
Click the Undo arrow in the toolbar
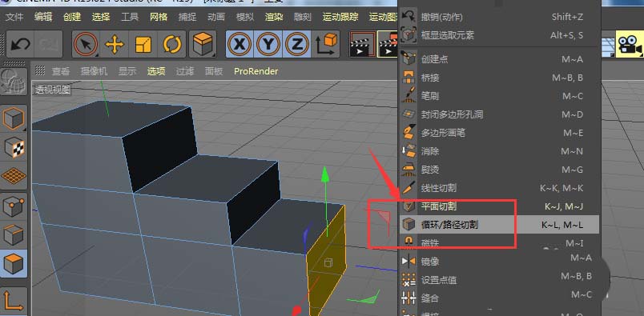[20, 44]
